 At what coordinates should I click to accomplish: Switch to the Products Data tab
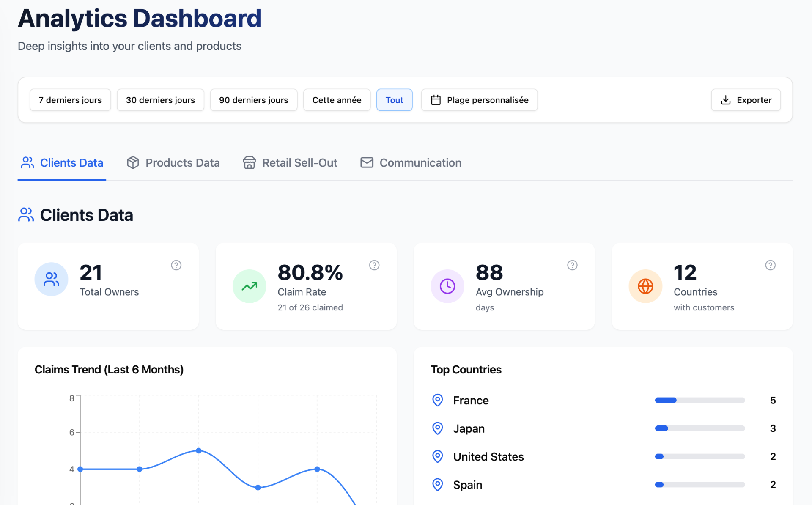click(x=173, y=163)
